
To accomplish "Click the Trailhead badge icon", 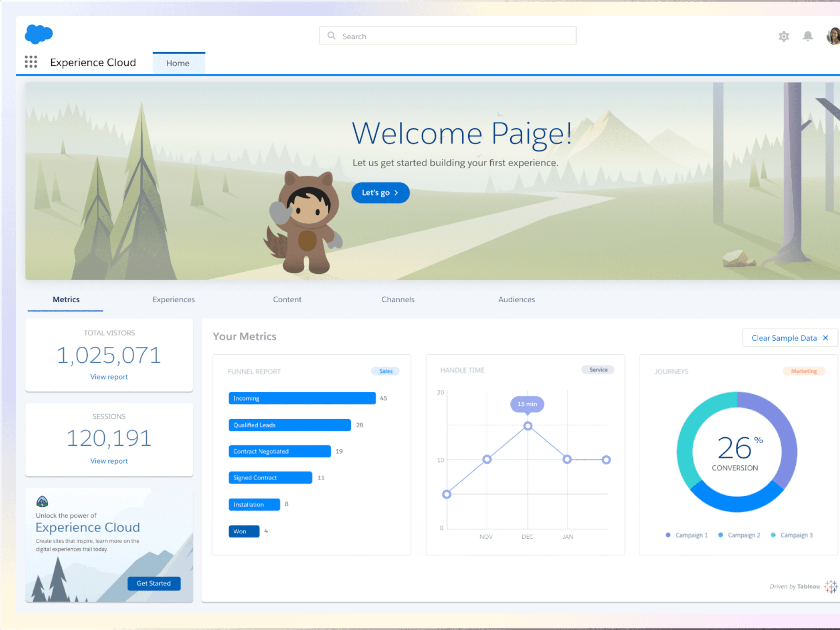I will 42,501.
